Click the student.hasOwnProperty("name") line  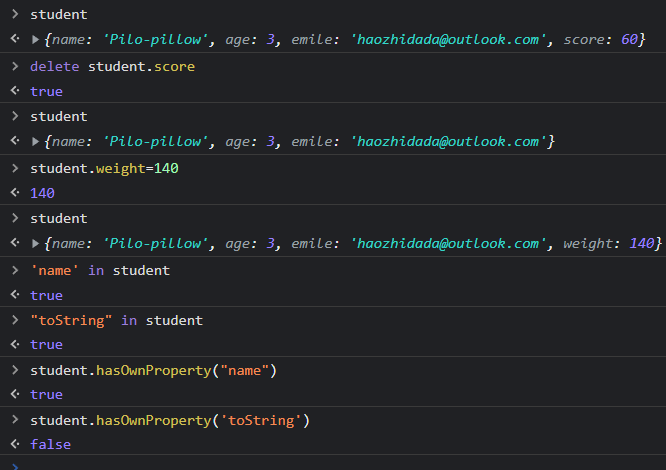pos(154,371)
